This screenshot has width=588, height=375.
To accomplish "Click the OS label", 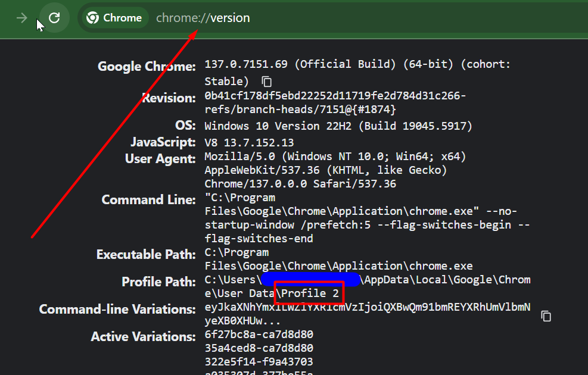I will point(185,125).
